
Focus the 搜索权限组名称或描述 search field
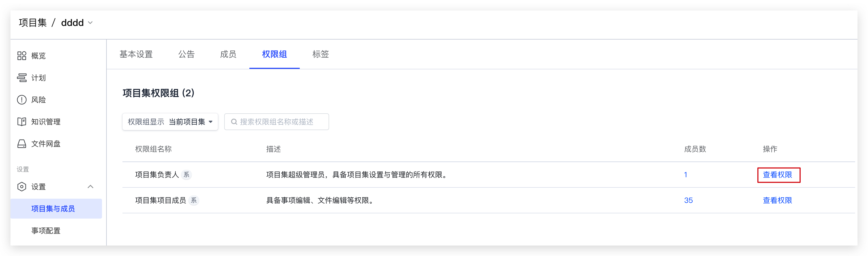coord(276,122)
